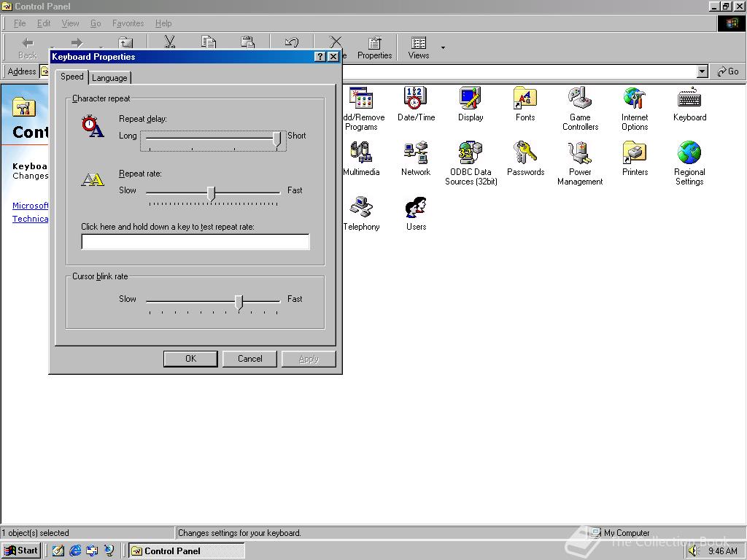Open Power Management icon
This screenshot has width=747, height=560.
tap(580, 163)
